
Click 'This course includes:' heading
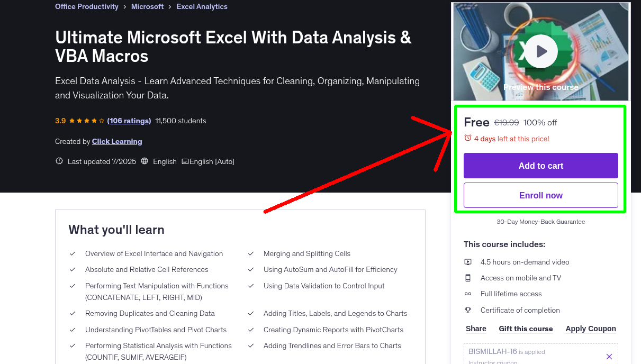pyautogui.click(x=504, y=244)
